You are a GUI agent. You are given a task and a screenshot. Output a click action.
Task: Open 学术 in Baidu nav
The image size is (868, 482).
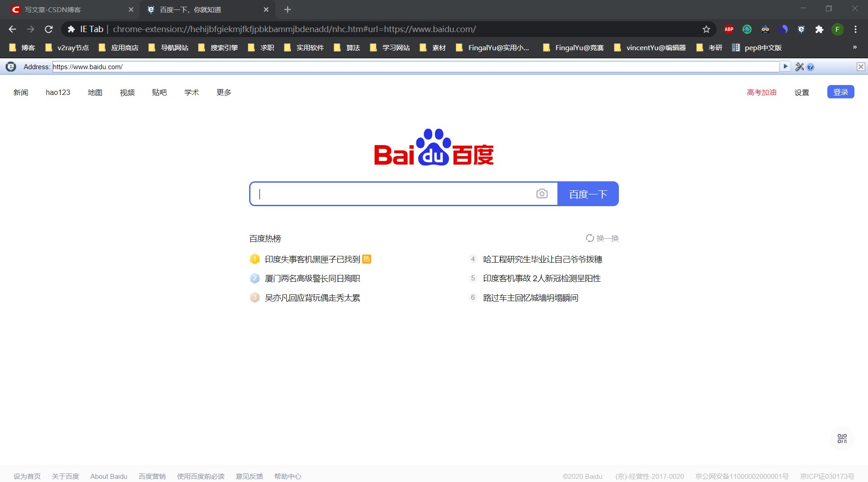[x=192, y=92]
